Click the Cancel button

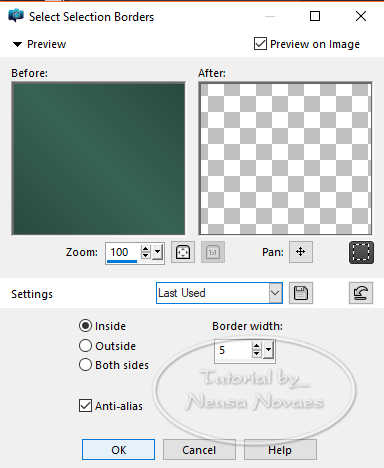coord(199,450)
